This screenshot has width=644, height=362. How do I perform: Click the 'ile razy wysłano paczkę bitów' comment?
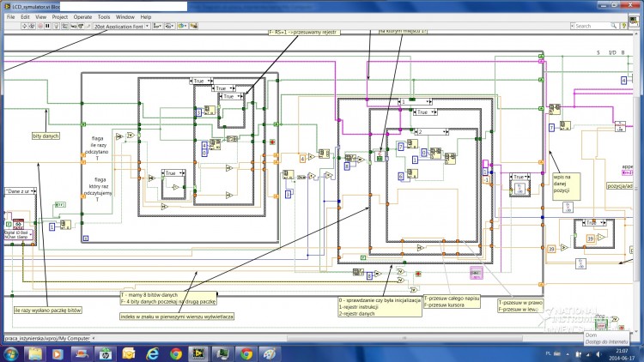click(x=47, y=311)
